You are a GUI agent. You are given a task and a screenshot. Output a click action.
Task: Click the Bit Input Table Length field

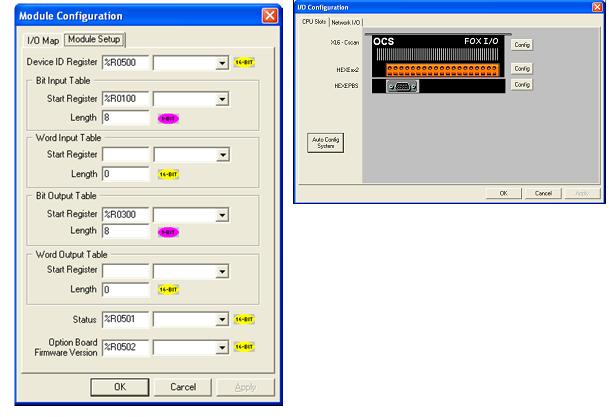[x=126, y=118]
